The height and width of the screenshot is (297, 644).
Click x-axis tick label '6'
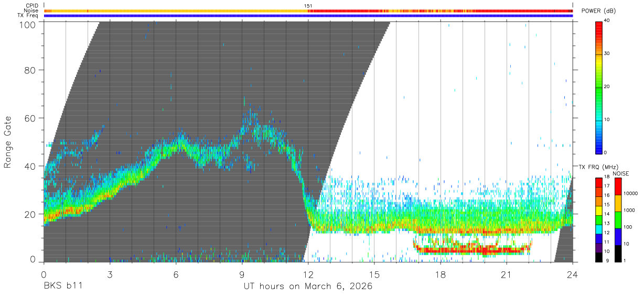pyautogui.click(x=176, y=274)
